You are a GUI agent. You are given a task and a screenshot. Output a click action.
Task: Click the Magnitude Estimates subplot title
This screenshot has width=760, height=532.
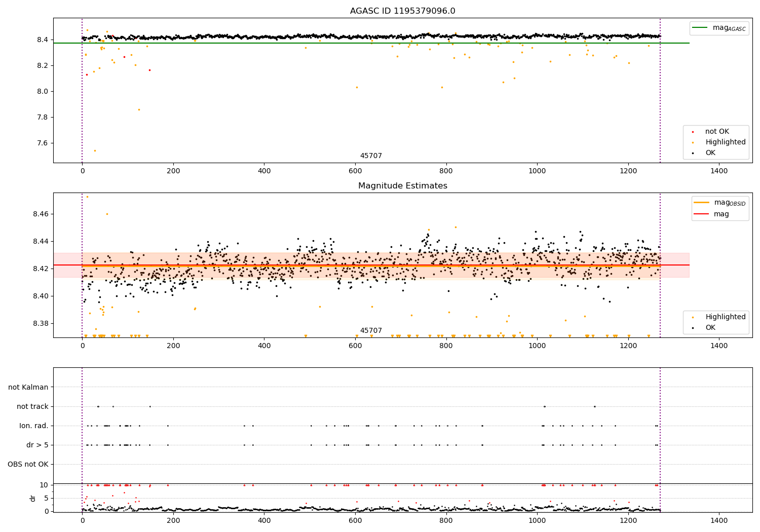coord(402,186)
